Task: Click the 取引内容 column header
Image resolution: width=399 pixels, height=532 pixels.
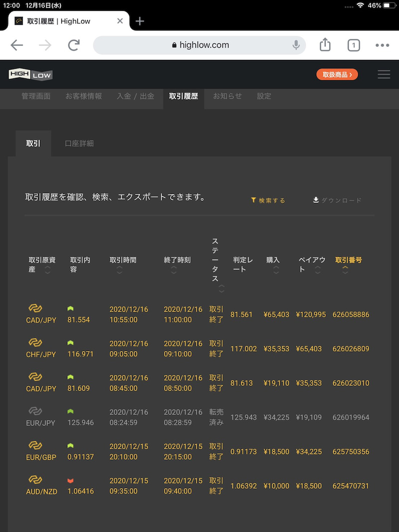Action: pos(80,265)
